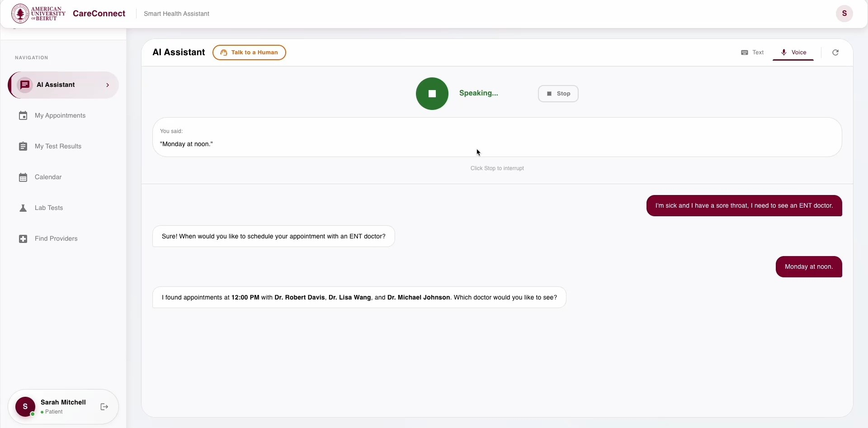Click the AI Assistant chat icon in sidebar
Screen dimensions: 868x428
[x=25, y=85]
